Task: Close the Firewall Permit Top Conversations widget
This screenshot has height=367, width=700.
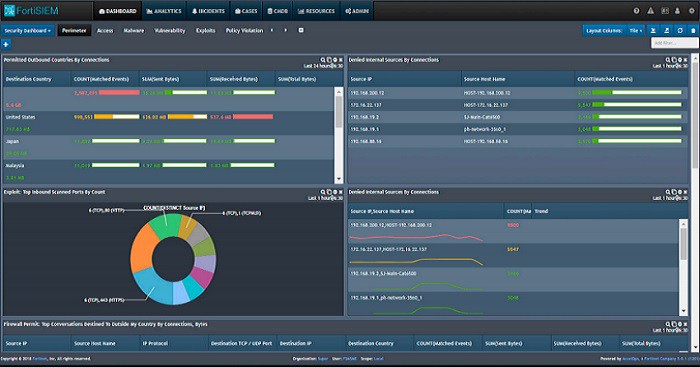Action: (x=686, y=324)
